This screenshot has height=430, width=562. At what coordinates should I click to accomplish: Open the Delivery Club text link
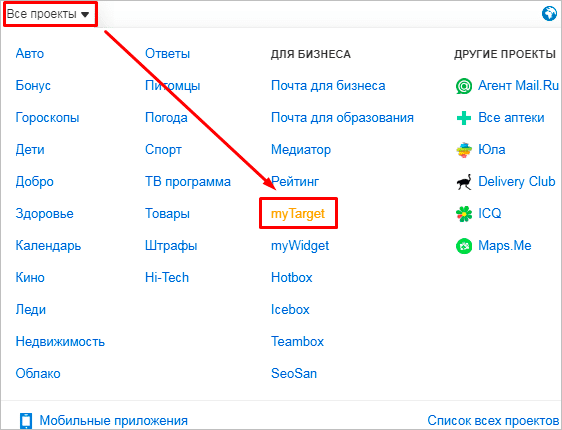click(517, 182)
